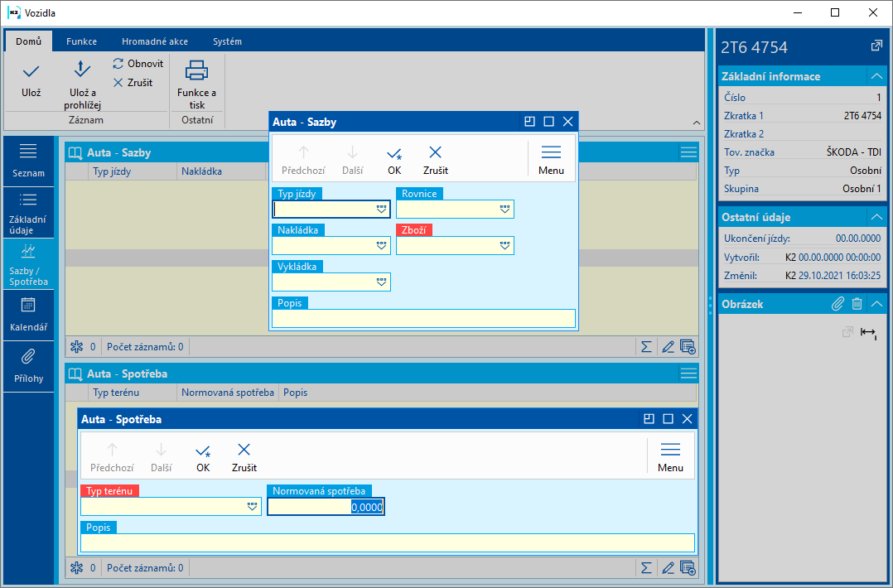Open the Přílohy sidebar section

pos(28,367)
